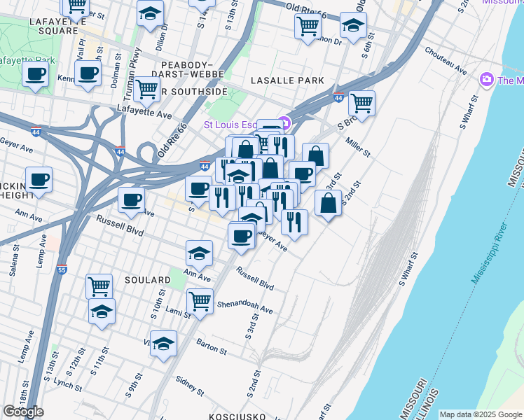Select the Truman Pkwy street label
The image size is (524, 420).
pos(132,74)
